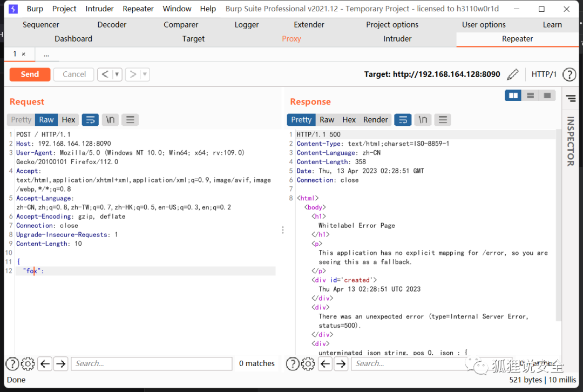Open the User options tab
Viewport: 583px width, 392px height.
[484, 24]
